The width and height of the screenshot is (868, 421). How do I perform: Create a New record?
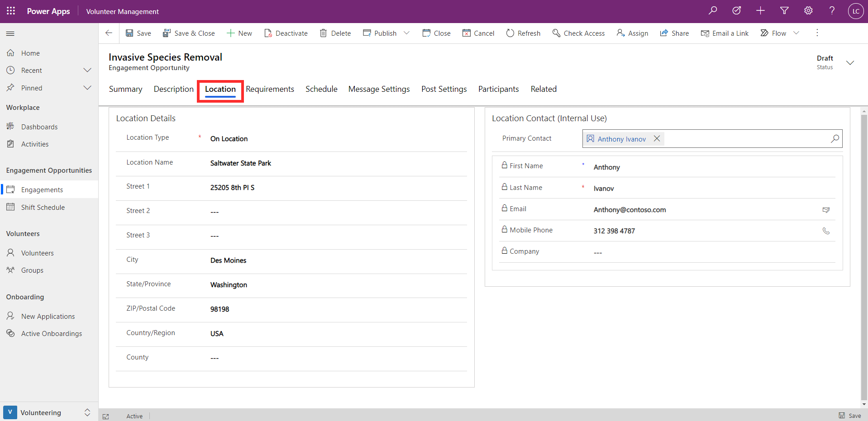click(x=239, y=33)
